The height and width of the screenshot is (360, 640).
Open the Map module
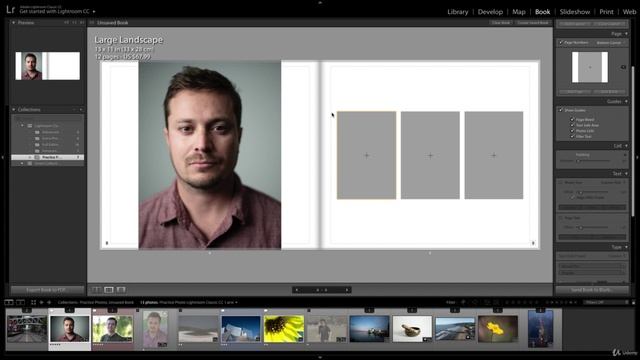click(x=519, y=12)
